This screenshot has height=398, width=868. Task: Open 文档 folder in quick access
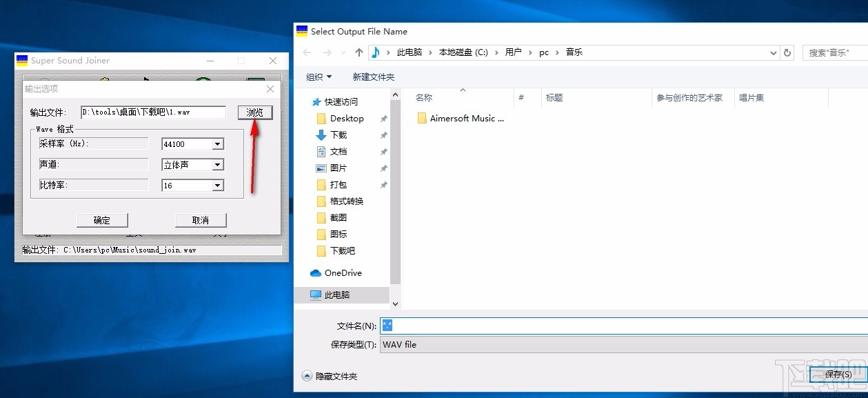pos(339,152)
